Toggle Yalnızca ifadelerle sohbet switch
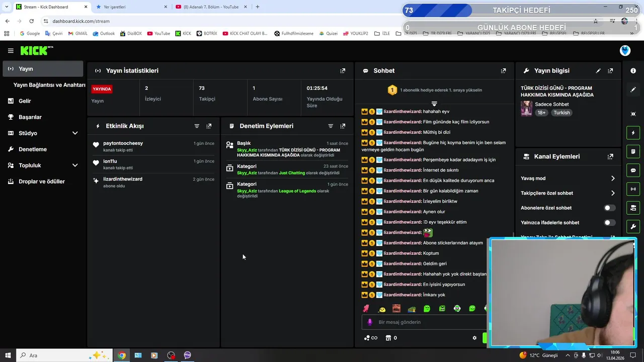Image resolution: width=644 pixels, height=362 pixels. click(x=609, y=222)
